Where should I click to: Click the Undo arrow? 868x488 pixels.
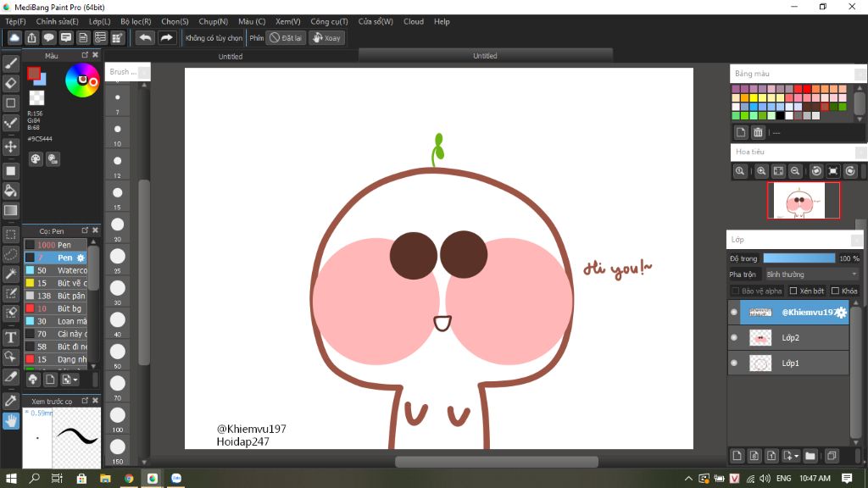coord(145,37)
